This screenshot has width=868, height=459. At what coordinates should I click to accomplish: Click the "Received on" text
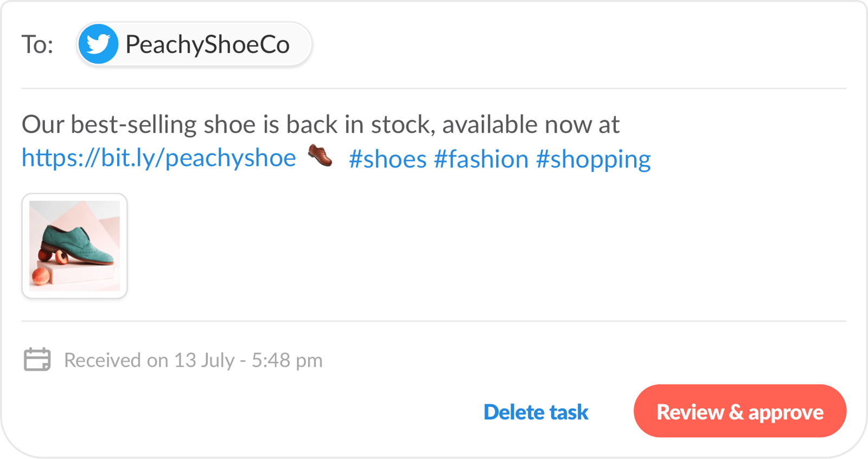coord(116,360)
